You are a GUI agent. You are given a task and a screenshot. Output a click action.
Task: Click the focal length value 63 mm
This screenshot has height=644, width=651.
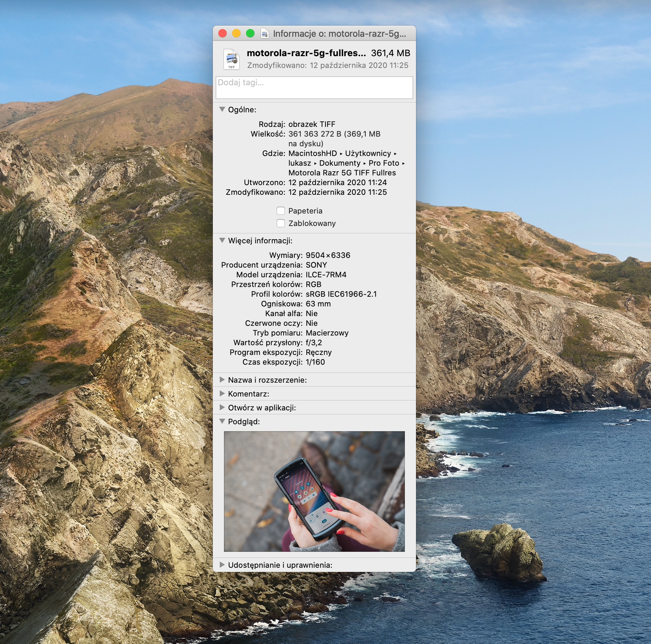coord(318,304)
